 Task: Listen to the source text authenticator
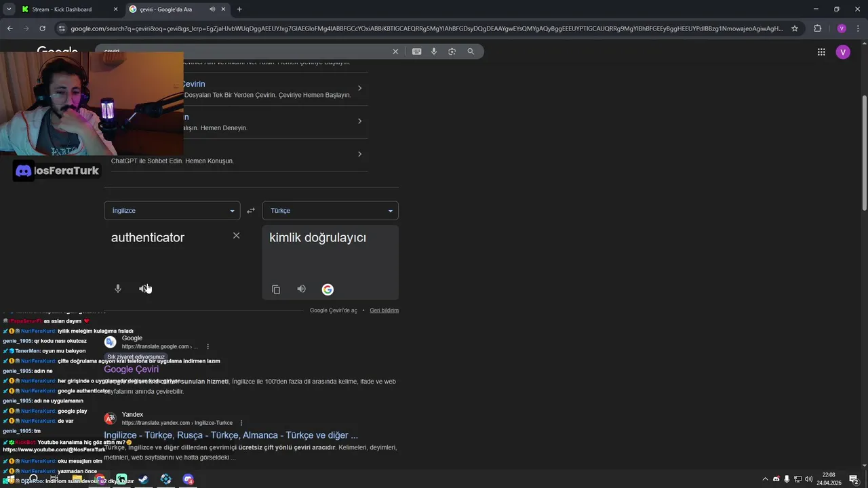coord(144,289)
